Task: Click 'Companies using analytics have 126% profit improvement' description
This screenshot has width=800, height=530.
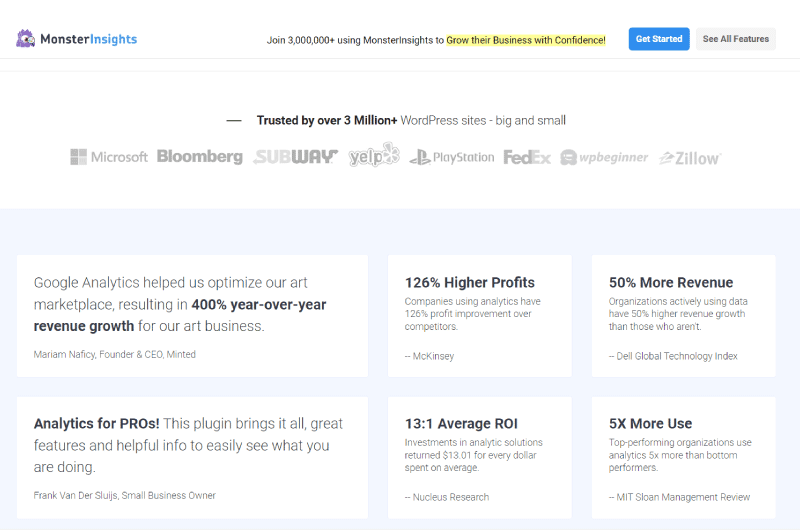Action: coord(472,314)
